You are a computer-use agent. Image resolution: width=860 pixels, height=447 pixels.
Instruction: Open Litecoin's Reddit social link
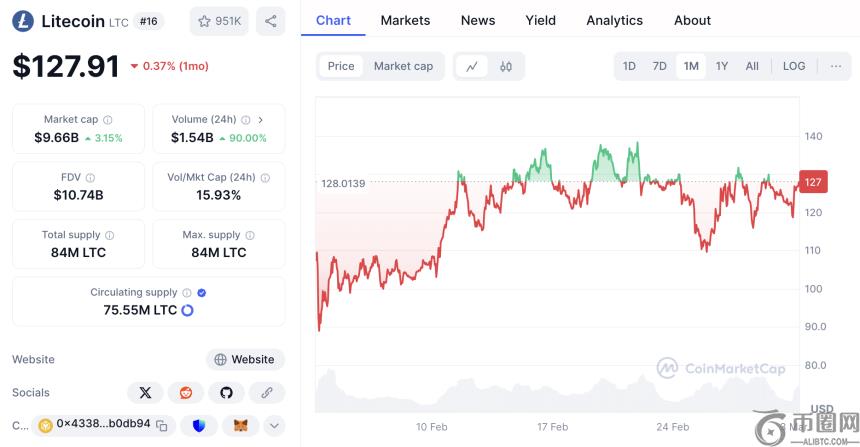click(x=185, y=393)
